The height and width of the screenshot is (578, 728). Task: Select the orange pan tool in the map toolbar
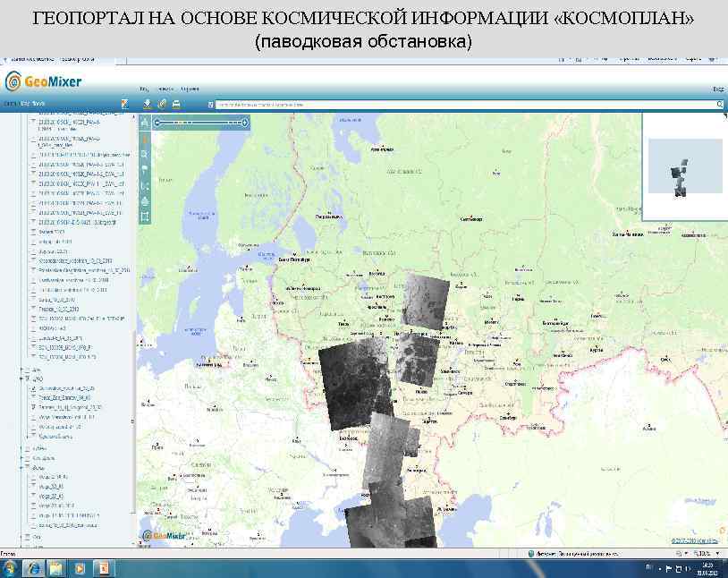[145, 139]
